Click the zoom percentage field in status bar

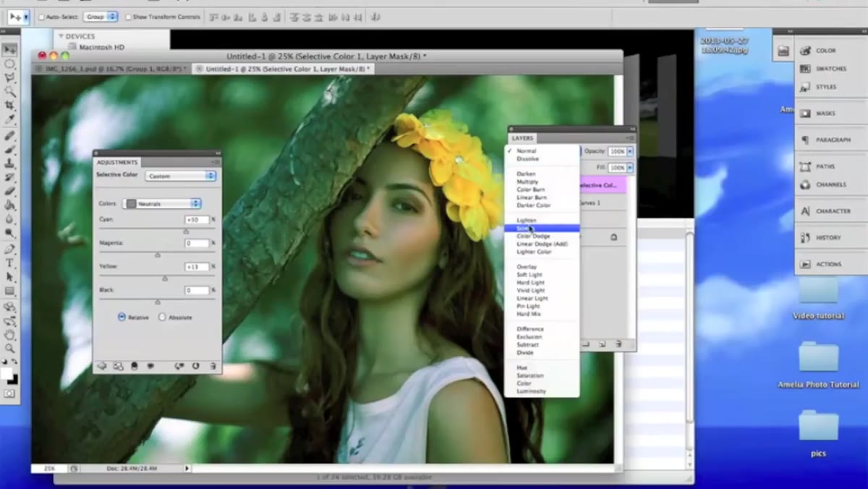49,469
